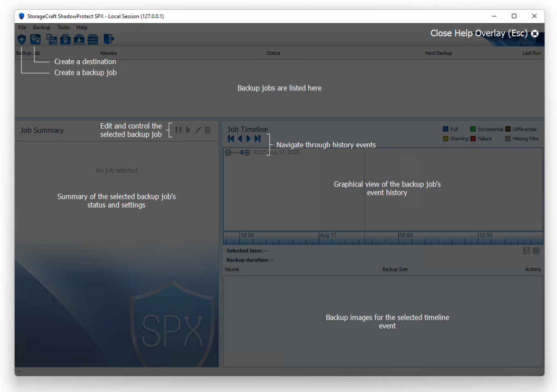The width and height of the screenshot is (557, 392).
Task: Click the ShadowProtect shield icon in title bar
Action: click(x=21, y=16)
